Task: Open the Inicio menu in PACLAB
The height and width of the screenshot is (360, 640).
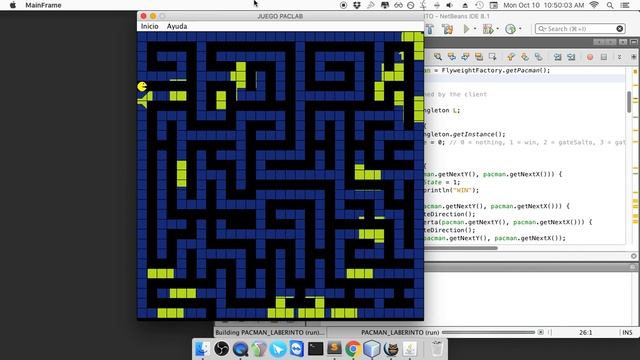Action: 149,26
